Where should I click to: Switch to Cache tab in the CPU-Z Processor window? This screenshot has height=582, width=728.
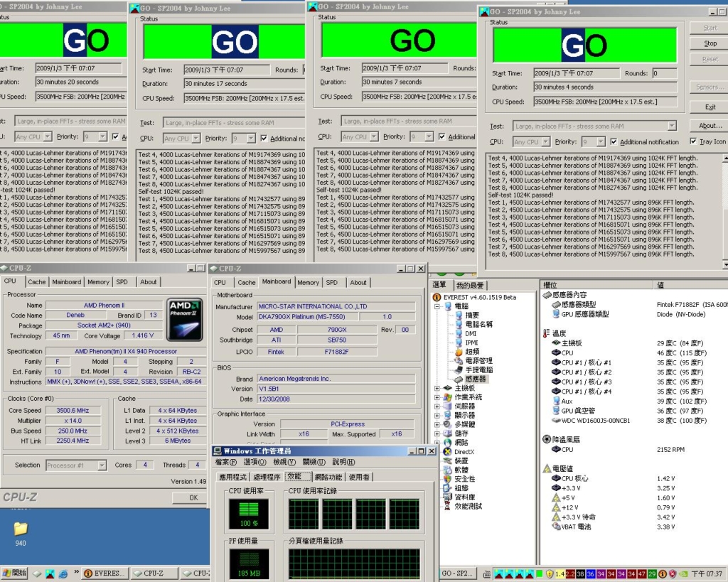[37, 282]
